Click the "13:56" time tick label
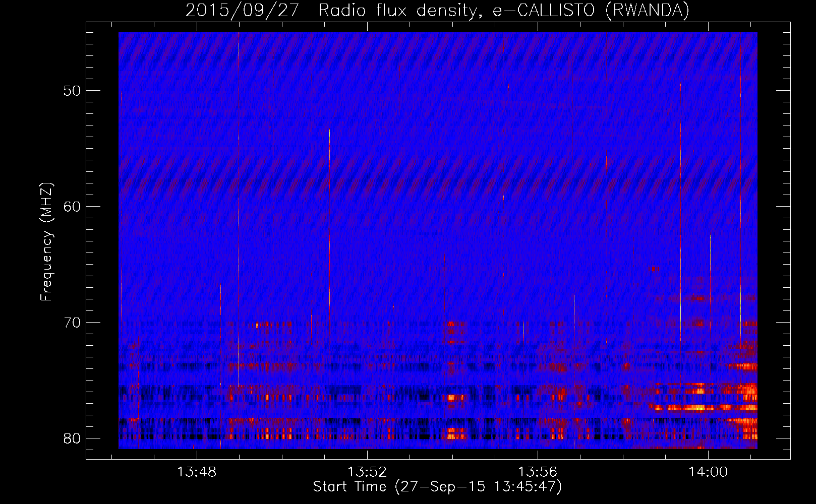 [538, 472]
